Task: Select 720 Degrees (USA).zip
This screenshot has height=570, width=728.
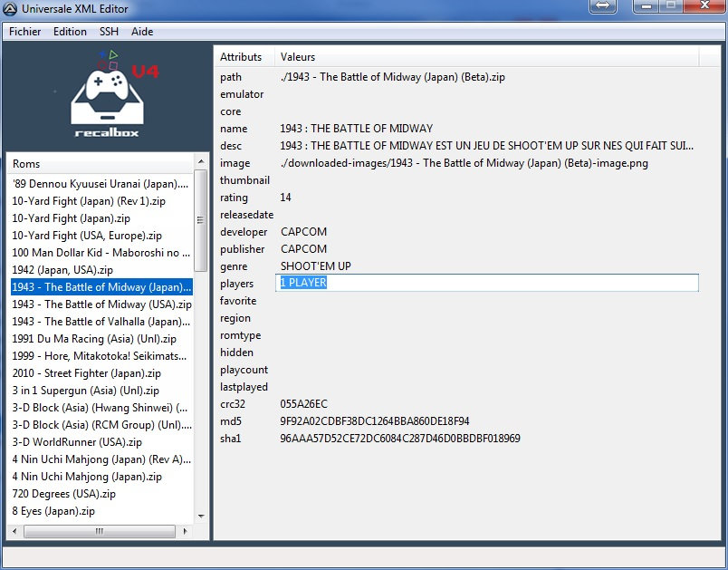Action: point(64,493)
